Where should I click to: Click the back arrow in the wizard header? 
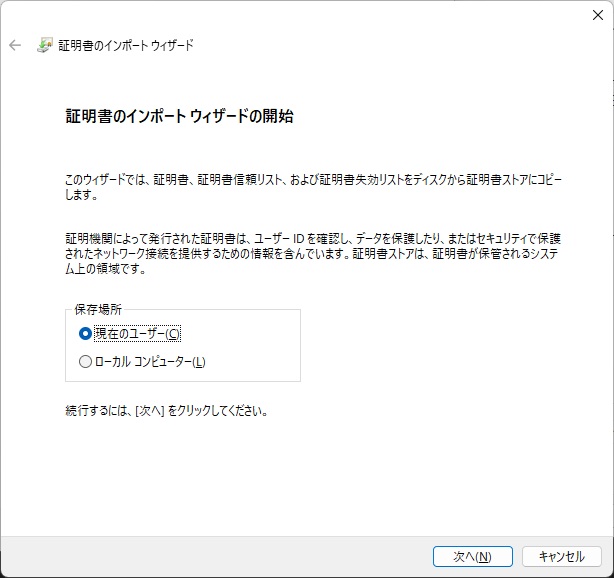click(x=15, y=45)
